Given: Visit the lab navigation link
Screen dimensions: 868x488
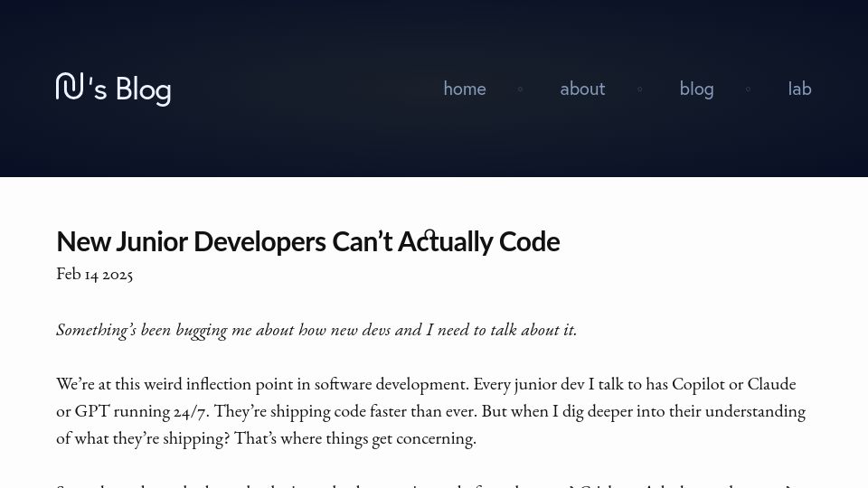Looking at the screenshot, I should pos(799,89).
